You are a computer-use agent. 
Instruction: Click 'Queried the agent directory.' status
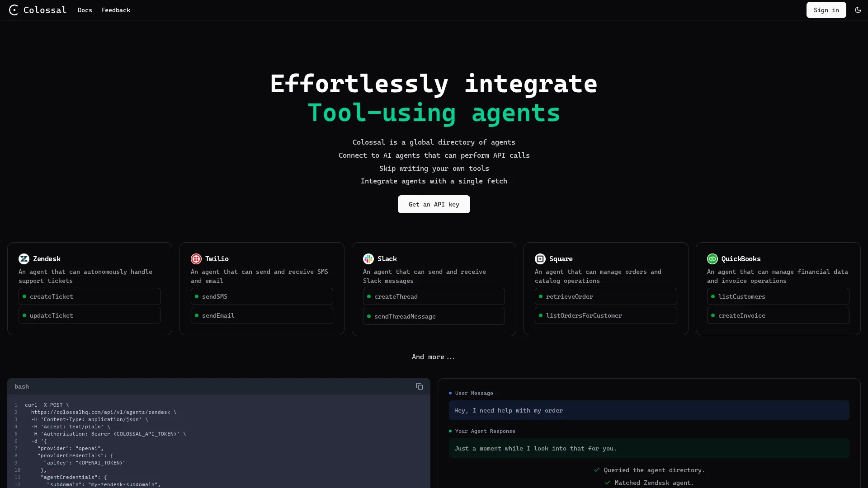coord(654,470)
